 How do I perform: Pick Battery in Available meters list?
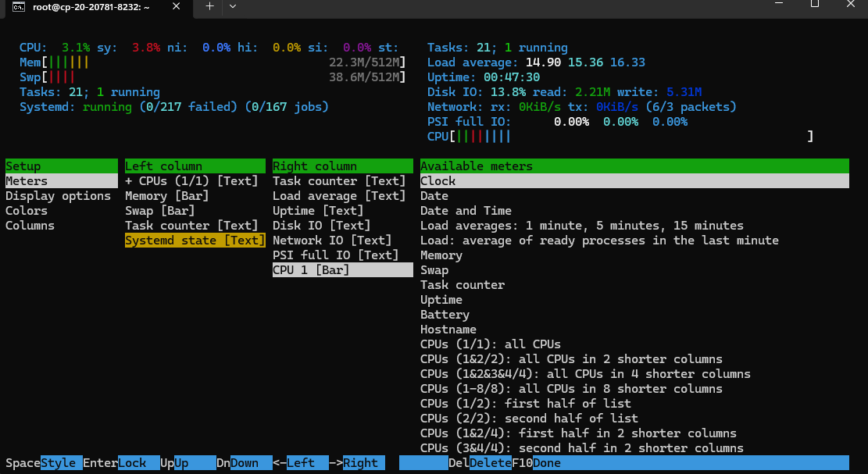point(445,315)
